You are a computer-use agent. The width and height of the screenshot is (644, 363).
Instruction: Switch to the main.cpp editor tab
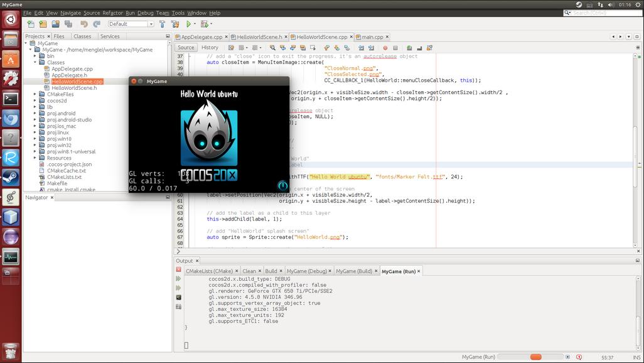372,37
